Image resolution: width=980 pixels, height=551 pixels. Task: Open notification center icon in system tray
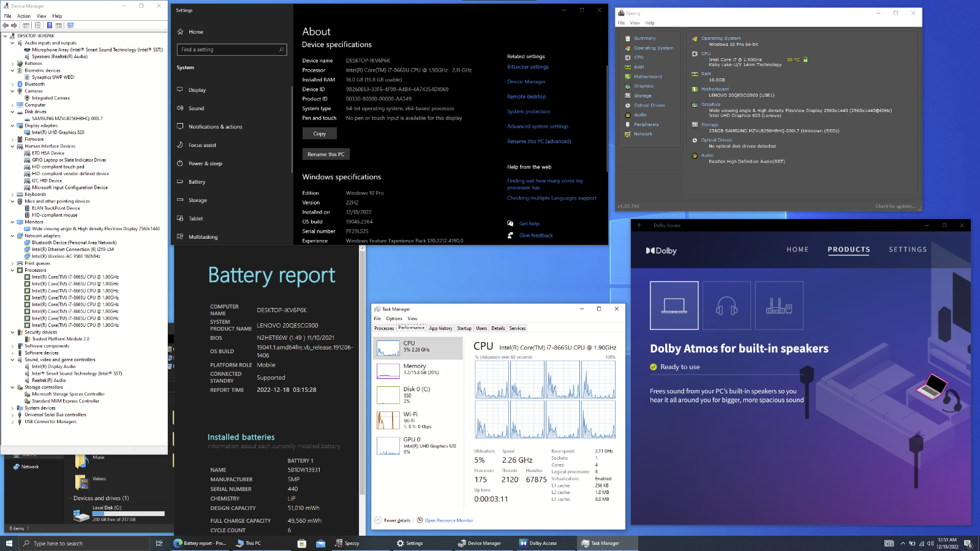pos(968,543)
